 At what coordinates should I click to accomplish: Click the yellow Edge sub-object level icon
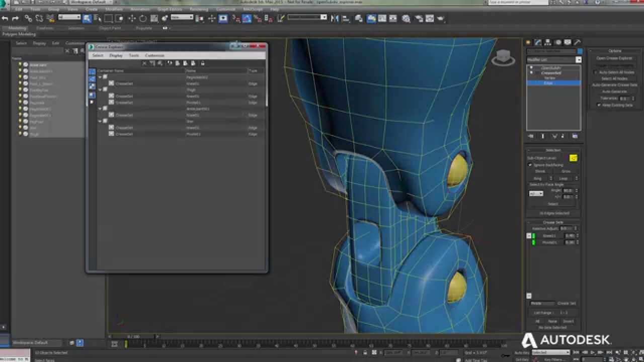(573, 158)
